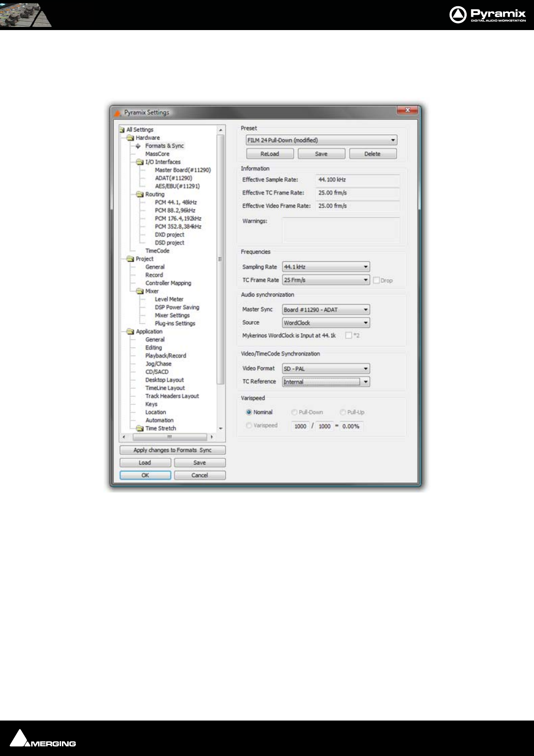Click the Routing folder icon
This screenshot has height=756, width=534.
pos(140,194)
